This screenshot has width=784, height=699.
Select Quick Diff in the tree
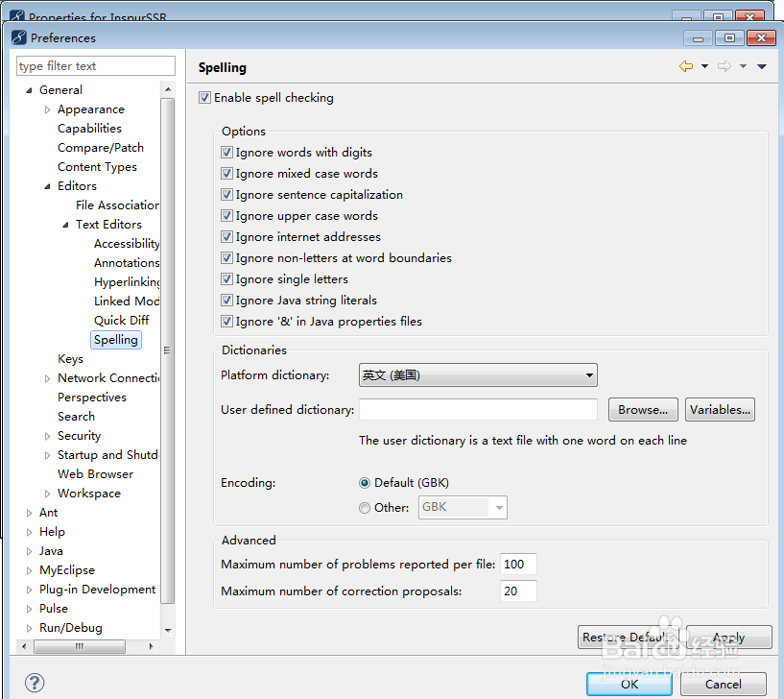coord(122,321)
